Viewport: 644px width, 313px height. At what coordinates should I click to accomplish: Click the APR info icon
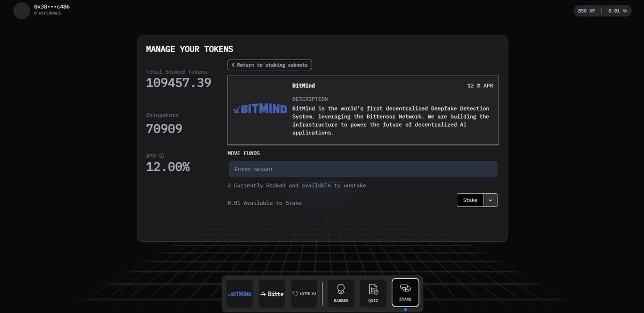pos(162,156)
